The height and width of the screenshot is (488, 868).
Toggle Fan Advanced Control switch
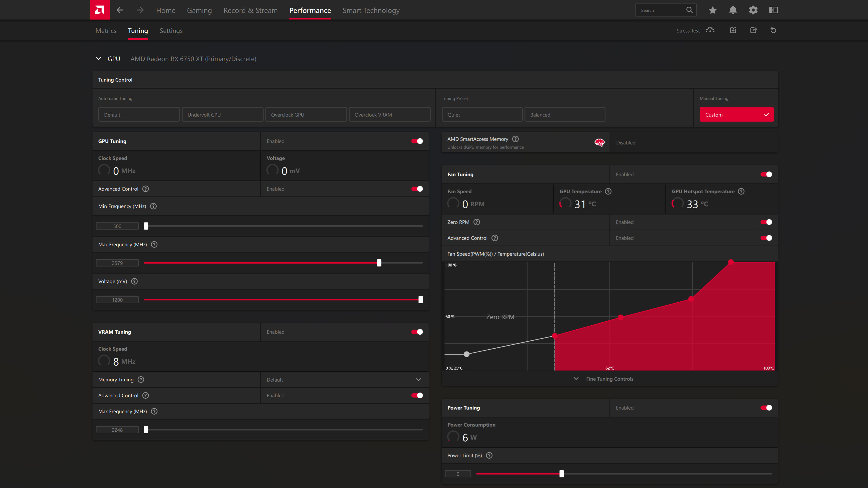point(766,238)
